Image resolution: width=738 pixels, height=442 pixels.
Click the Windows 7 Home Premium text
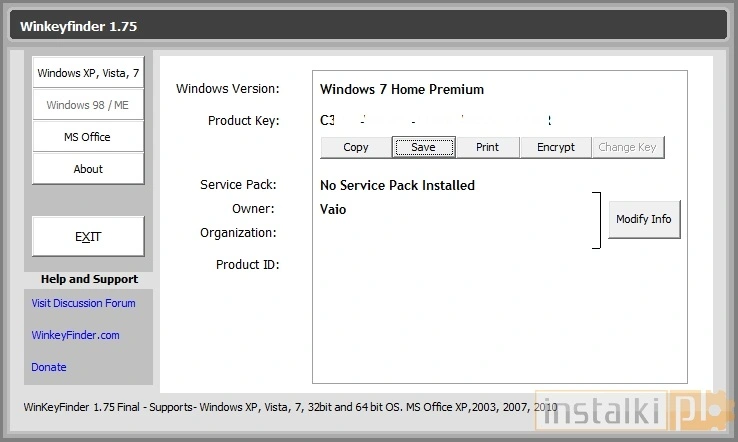pos(402,89)
